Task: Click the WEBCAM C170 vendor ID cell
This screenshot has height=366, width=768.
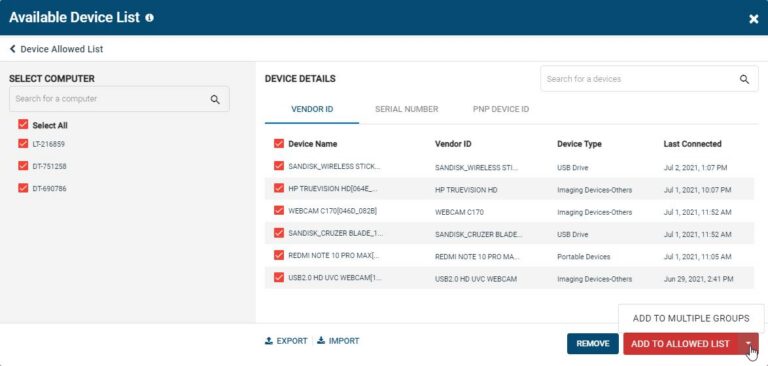Action: tap(459, 212)
